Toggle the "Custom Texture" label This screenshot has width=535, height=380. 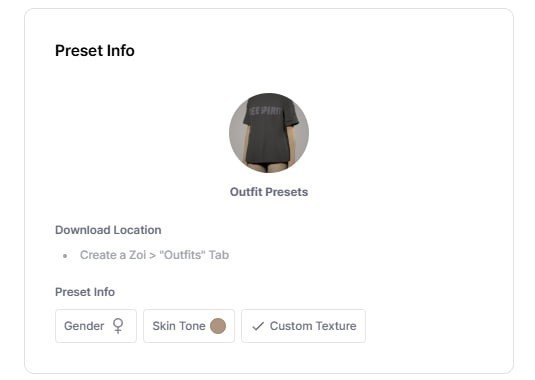(x=313, y=326)
